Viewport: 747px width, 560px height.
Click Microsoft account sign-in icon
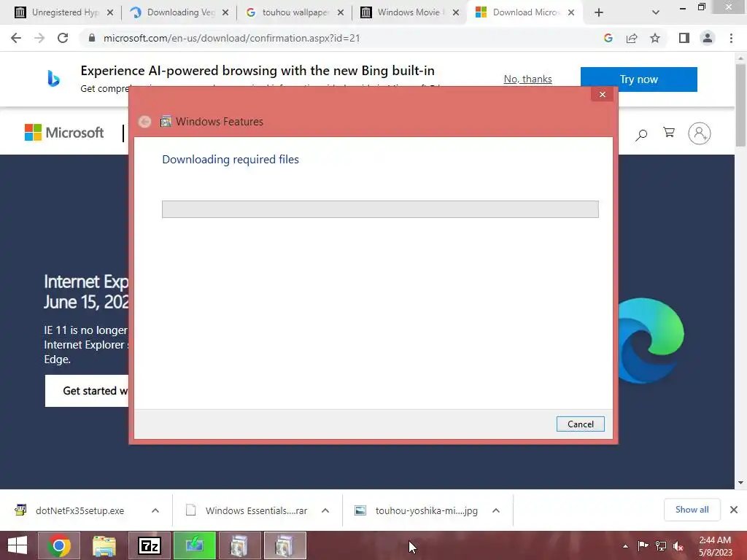[x=700, y=133]
